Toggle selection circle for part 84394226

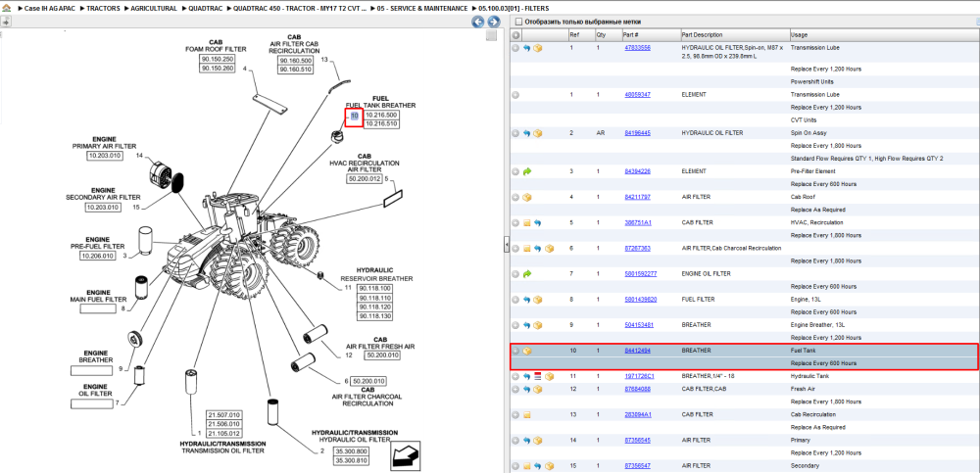click(x=515, y=171)
